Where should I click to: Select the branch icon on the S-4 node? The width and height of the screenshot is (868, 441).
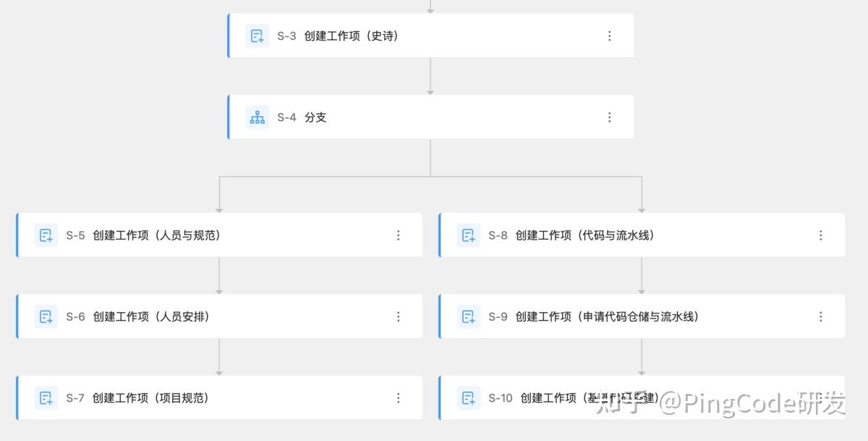click(x=257, y=117)
